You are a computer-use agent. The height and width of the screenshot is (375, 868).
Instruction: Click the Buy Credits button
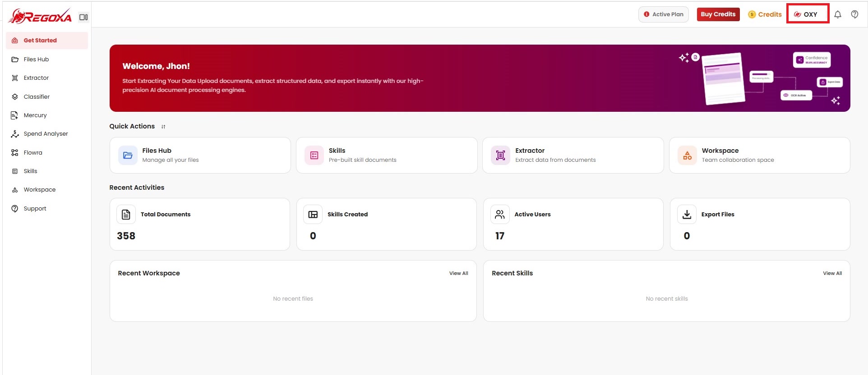[718, 14]
